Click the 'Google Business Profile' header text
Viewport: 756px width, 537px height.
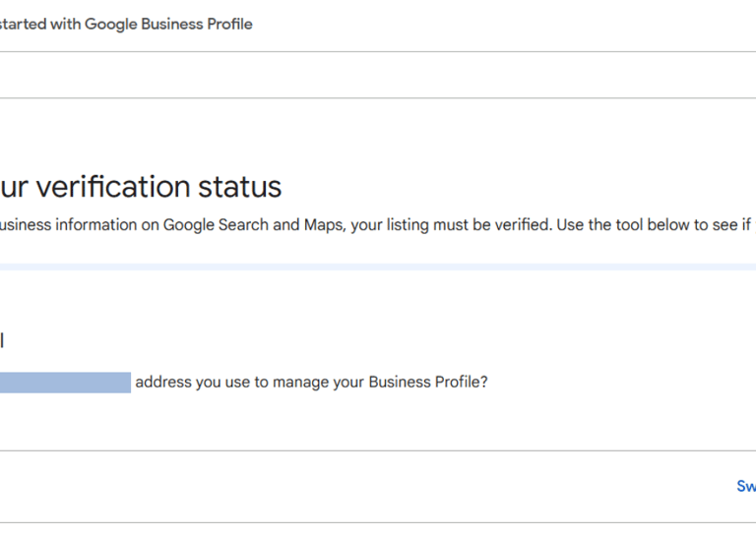[168, 24]
